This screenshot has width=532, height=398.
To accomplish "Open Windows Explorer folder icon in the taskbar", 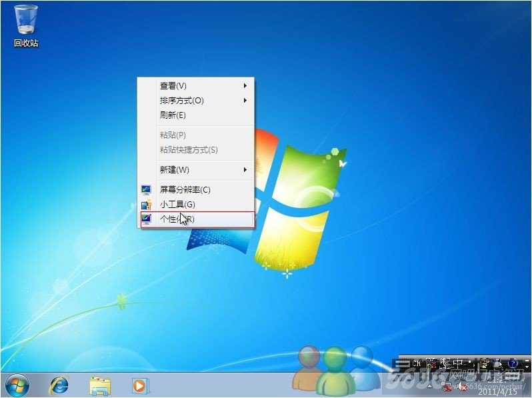I will tap(100, 385).
